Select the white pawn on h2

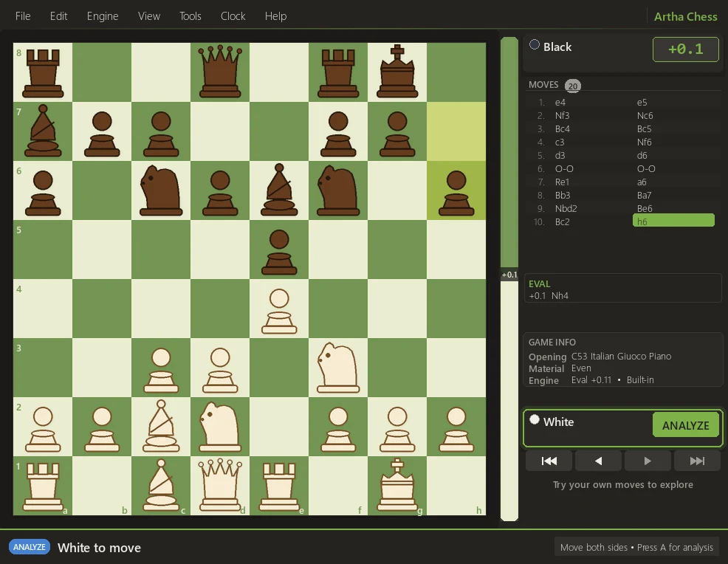(456, 428)
